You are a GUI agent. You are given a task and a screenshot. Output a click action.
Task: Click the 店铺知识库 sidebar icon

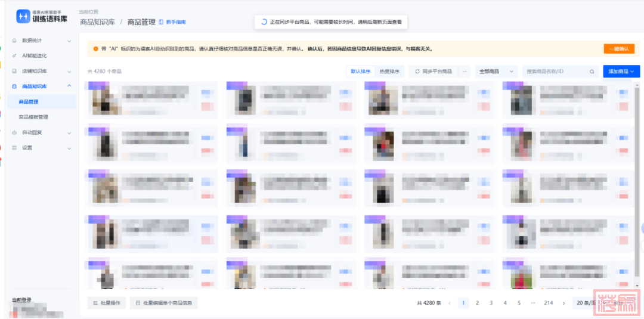(15, 71)
